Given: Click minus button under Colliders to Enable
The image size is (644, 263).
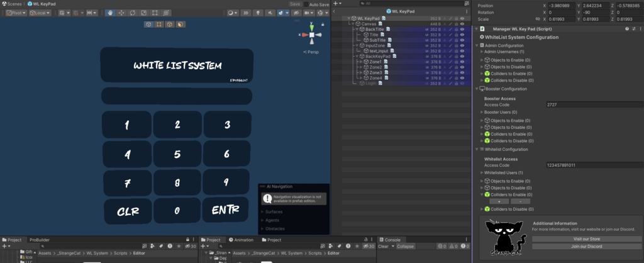Looking at the screenshot, I should click(x=520, y=201).
